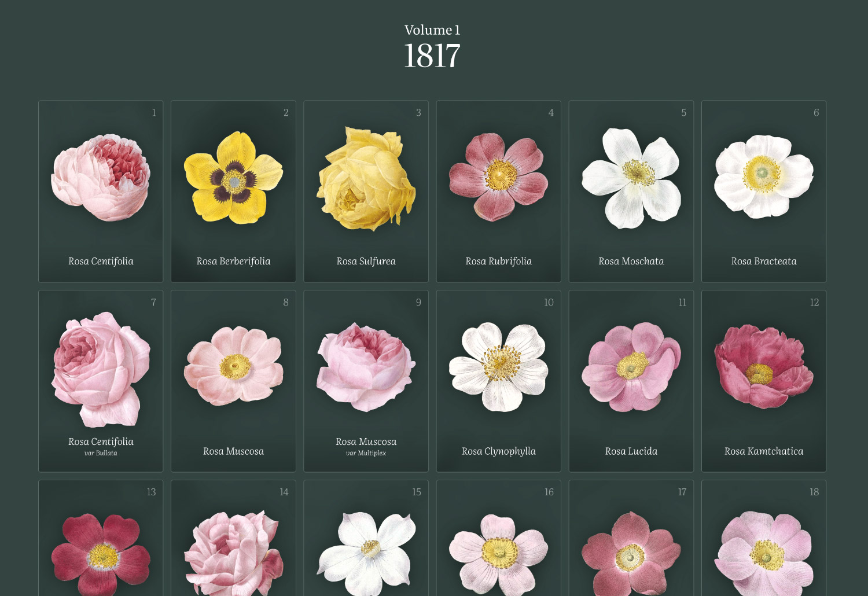This screenshot has height=596, width=868.
Task: Click the 'Rosa Berberifolia' caption text
Action: [233, 261]
